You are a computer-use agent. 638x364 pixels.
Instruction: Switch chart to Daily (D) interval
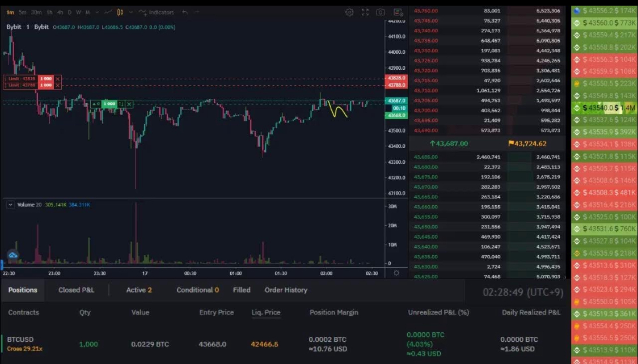click(70, 12)
